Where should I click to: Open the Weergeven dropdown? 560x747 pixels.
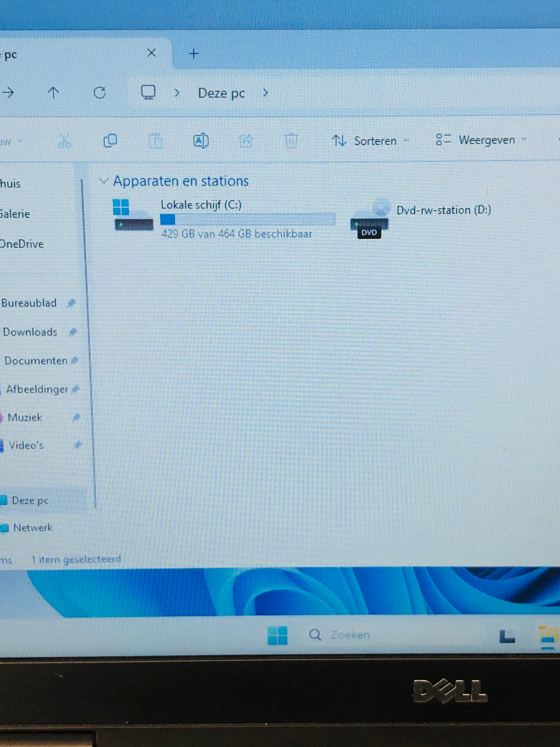pyautogui.click(x=486, y=140)
